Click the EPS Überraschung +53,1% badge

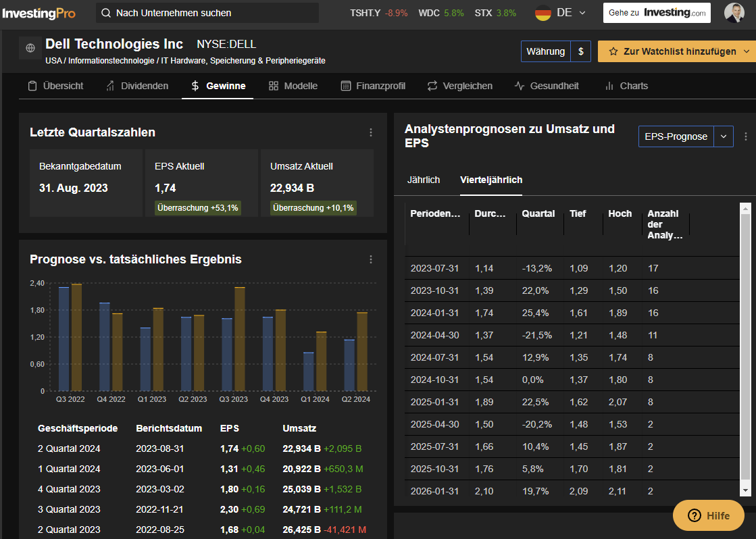198,208
